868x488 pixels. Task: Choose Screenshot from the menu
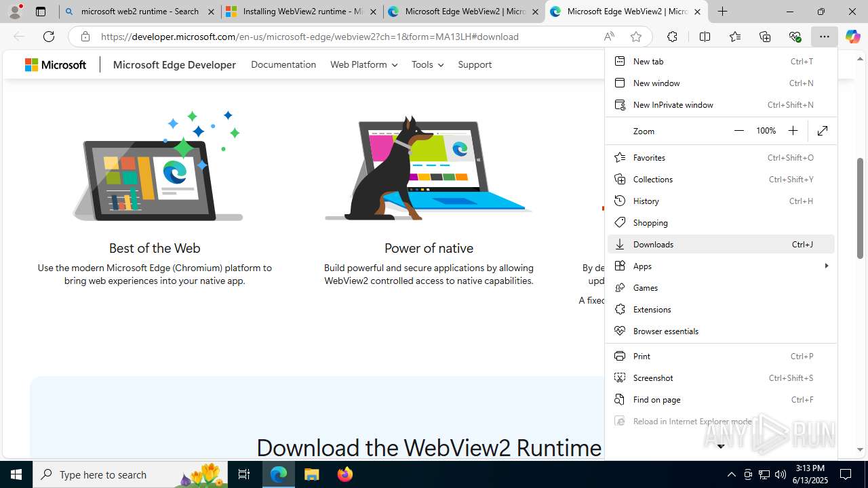pos(721,378)
